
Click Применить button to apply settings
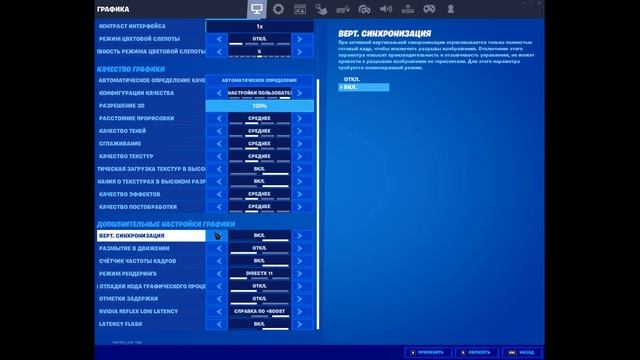pos(428,352)
